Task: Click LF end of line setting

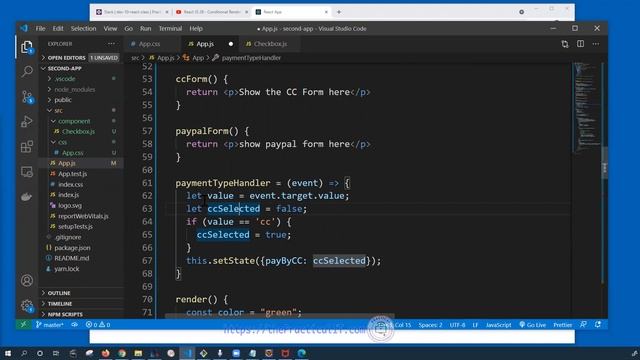Action: click(x=475, y=325)
